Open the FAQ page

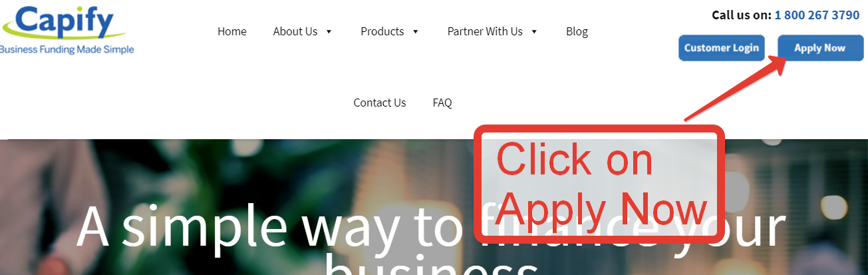tap(442, 103)
